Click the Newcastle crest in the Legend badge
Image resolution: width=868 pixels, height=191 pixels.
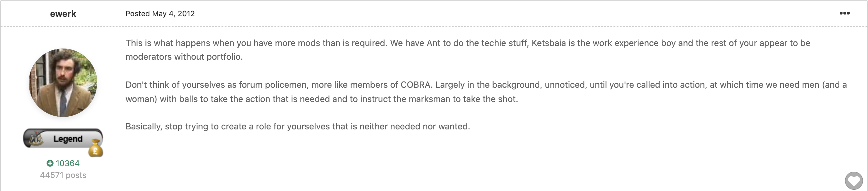click(x=36, y=139)
